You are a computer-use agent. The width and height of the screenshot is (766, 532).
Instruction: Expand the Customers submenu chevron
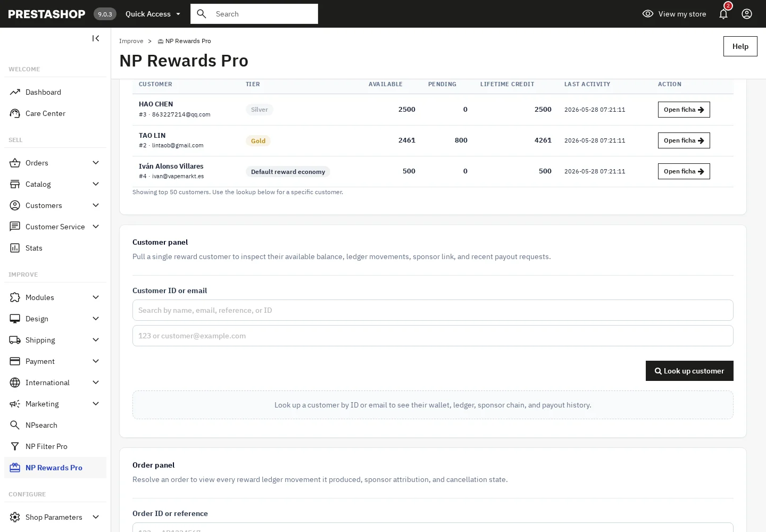coord(96,205)
